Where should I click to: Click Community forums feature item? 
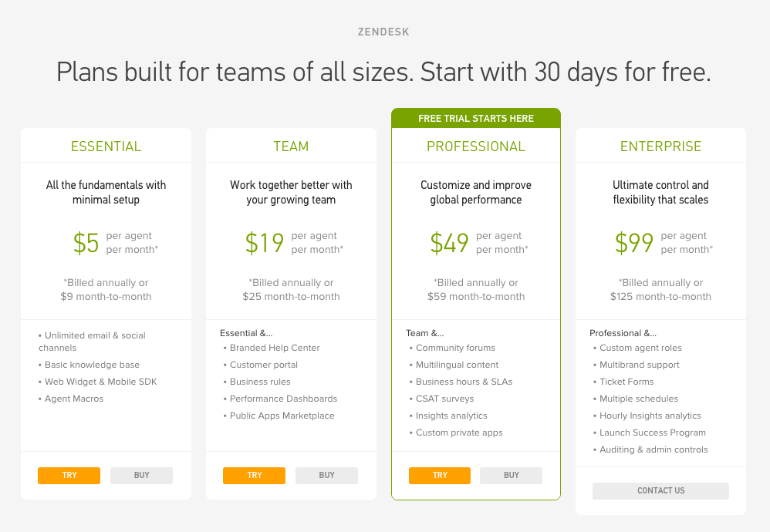pos(455,348)
